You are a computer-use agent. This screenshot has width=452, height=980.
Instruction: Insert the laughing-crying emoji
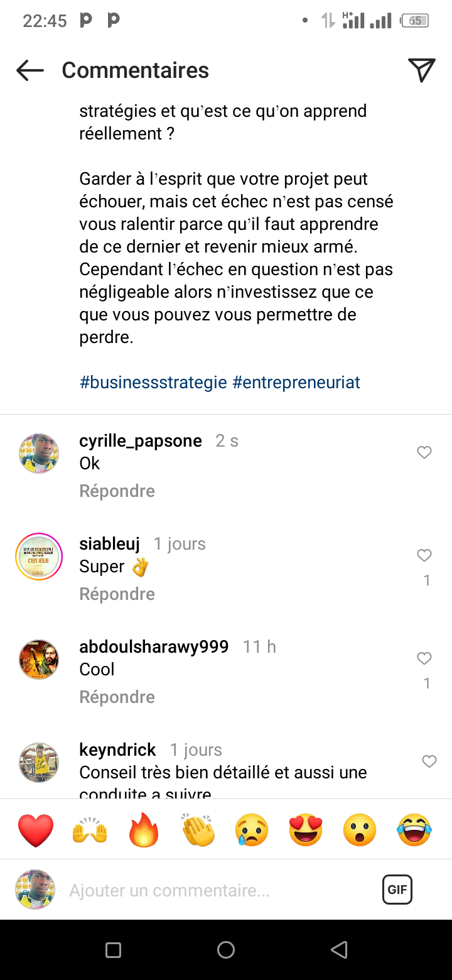click(x=414, y=830)
